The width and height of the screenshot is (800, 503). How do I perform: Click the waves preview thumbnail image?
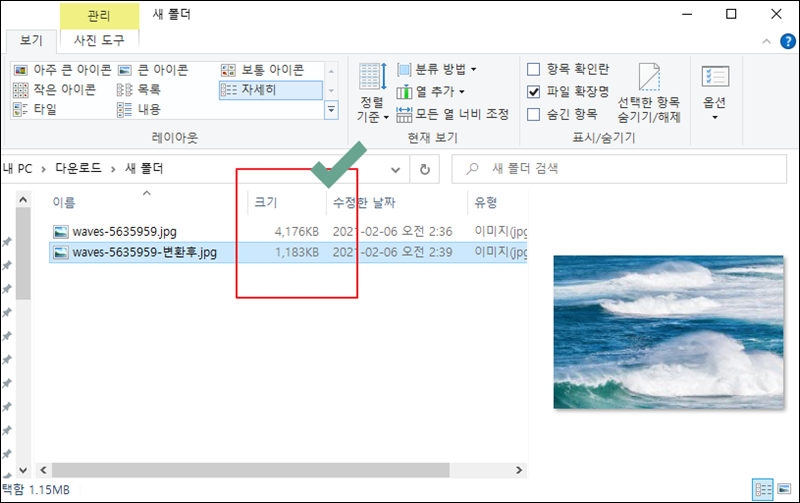tap(668, 332)
